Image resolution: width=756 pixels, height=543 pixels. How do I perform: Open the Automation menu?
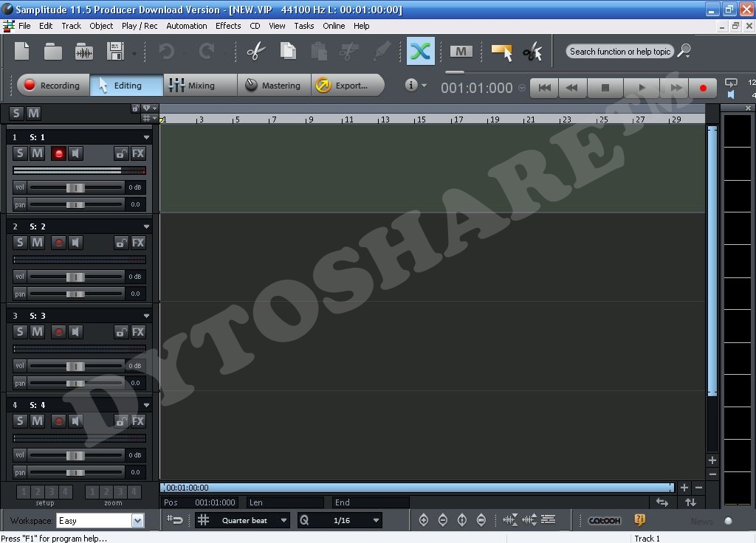point(187,26)
